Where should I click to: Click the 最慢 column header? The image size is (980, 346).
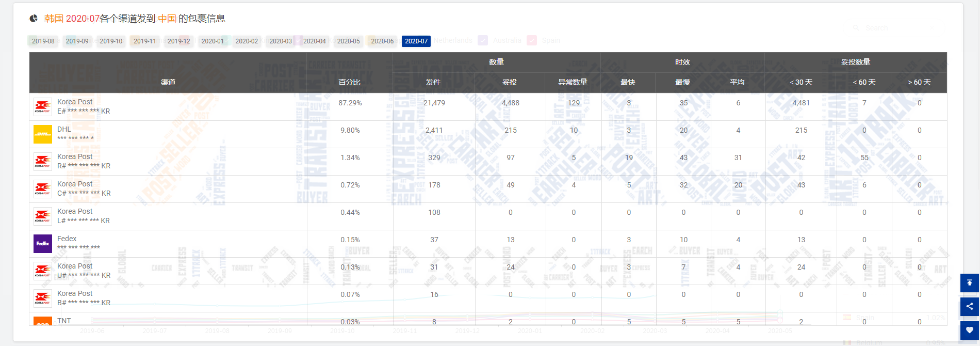(x=683, y=82)
